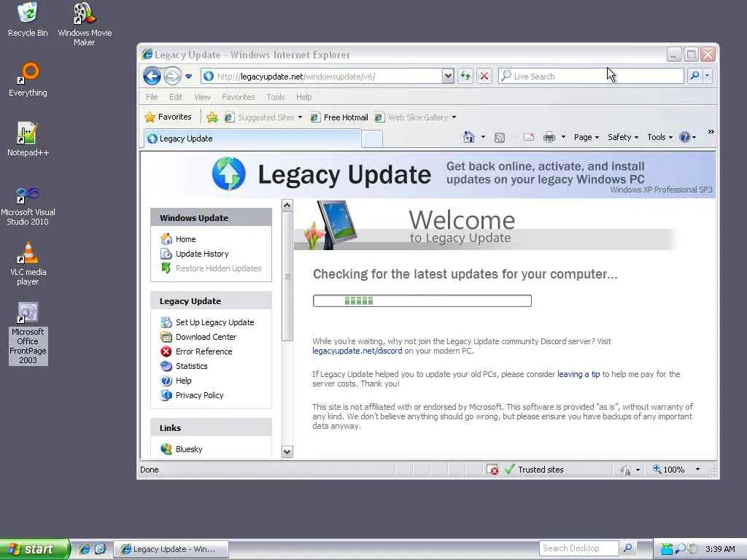The width and height of the screenshot is (747, 560).
Task: Select the Notepad++ desktop icon
Action: pos(28,139)
